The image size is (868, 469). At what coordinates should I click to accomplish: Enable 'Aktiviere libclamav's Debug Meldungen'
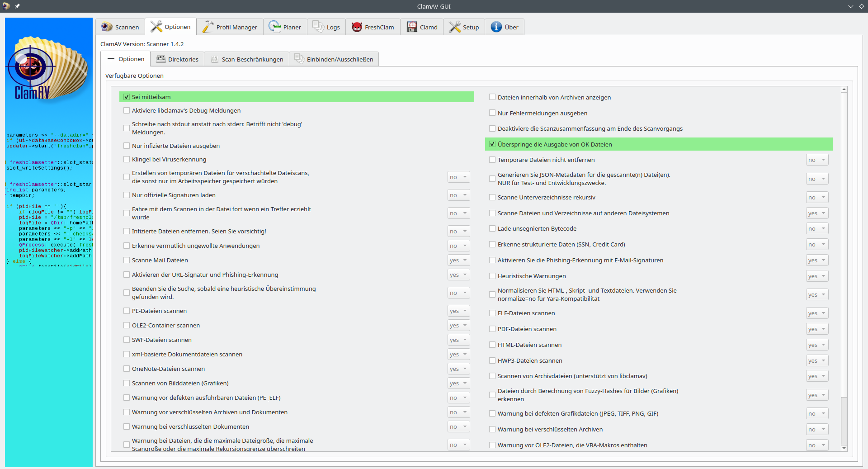tap(127, 110)
